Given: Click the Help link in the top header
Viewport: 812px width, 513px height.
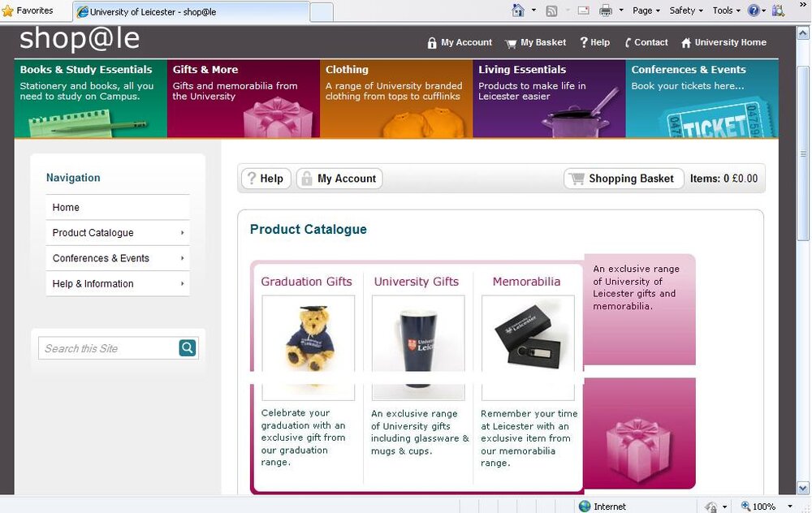Looking at the screenshot, I should click(x=594, y=42).
